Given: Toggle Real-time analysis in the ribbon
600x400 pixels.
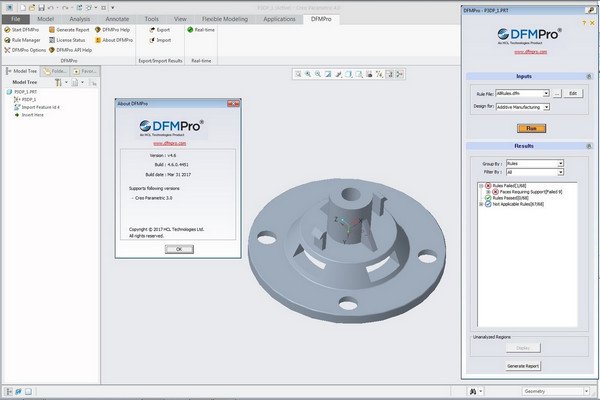Looking at the screenshot, I should (x=201, y=29).
